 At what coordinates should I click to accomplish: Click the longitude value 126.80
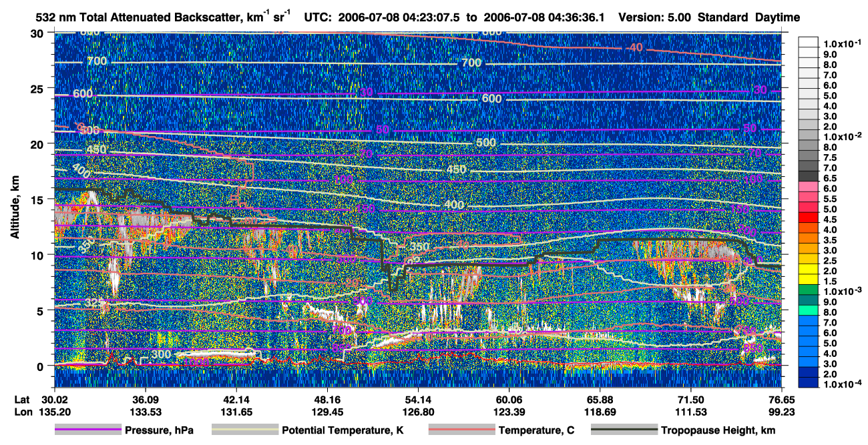coord(417,412)
